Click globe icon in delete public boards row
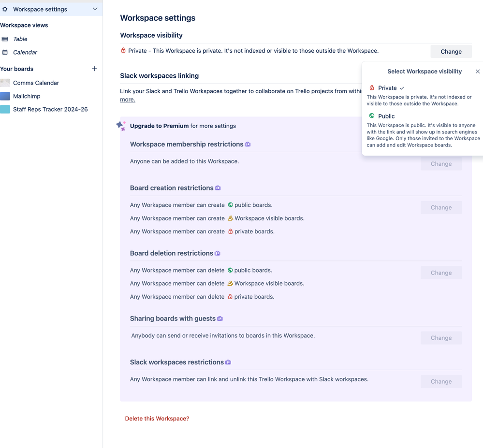 point(230,270)
